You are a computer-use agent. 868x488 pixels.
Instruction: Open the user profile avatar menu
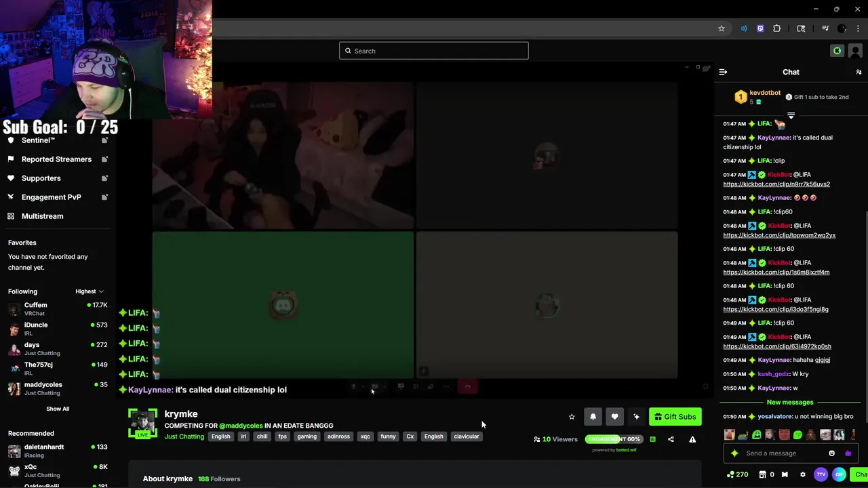pyautogui.click(x=855, y=51)
